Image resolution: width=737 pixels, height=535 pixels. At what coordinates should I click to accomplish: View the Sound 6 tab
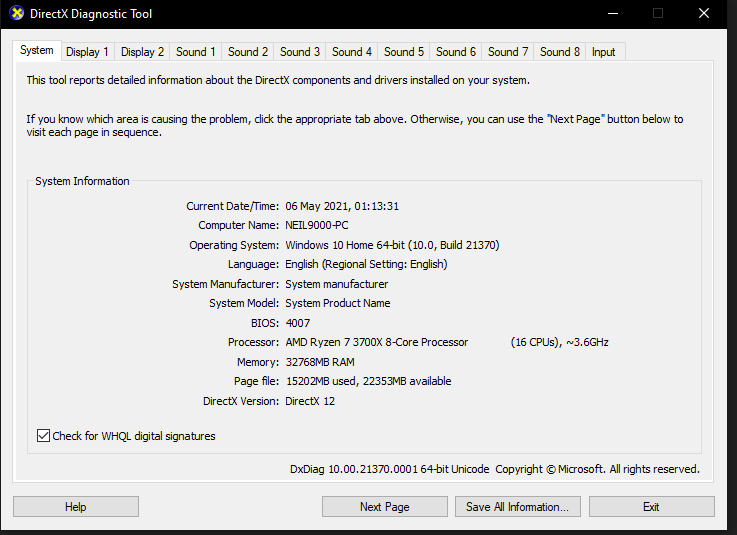[x=456, y=52]
